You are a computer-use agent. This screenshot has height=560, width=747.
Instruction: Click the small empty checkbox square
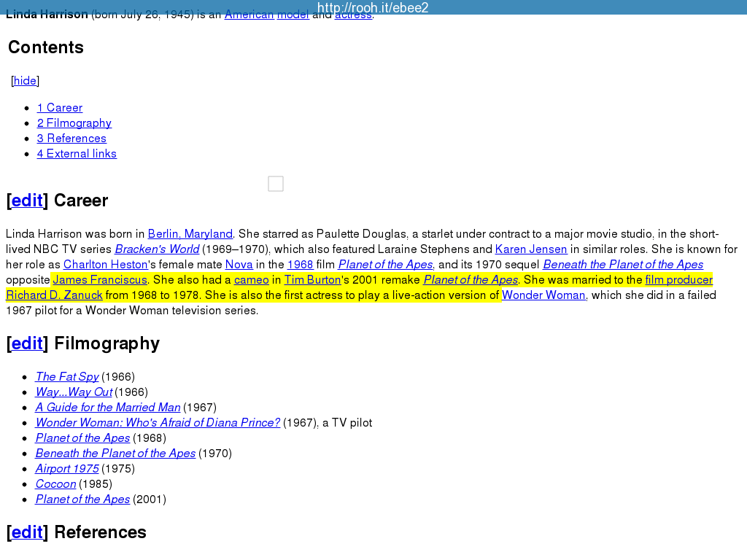coord(276,184)
